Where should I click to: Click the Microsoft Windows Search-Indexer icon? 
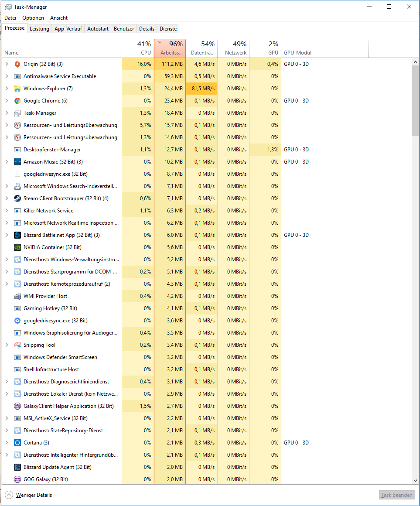point(17,187)
